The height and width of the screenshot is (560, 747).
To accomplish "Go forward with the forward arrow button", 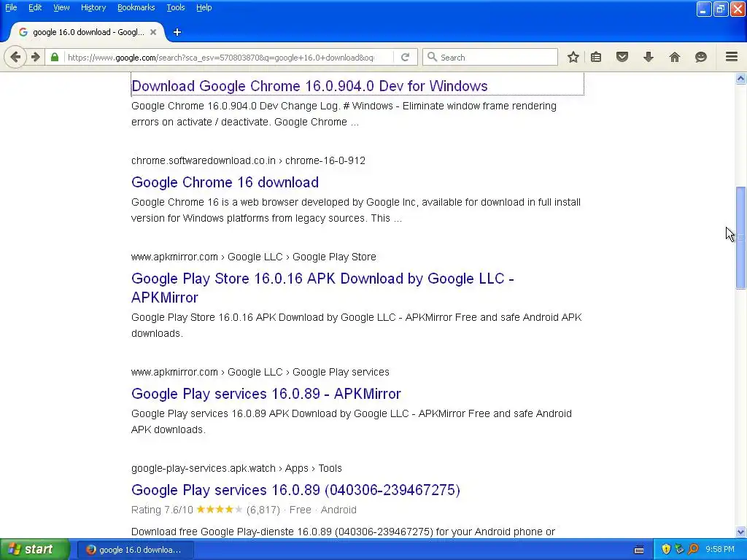I will pyautogui.click(x=36, y=57).
